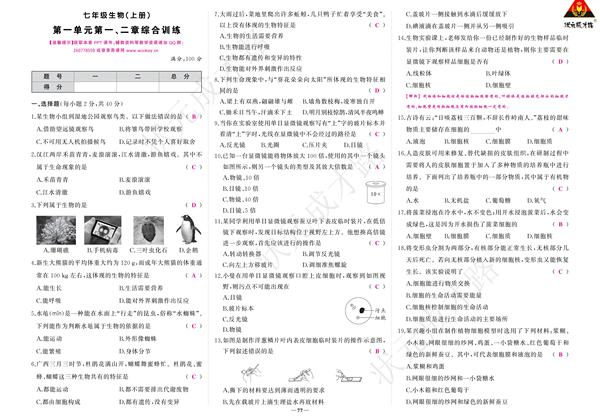Viewport: 600px width, 420px height.
Task: Click the title "七年级生物(上册)"
Action: 117,15
